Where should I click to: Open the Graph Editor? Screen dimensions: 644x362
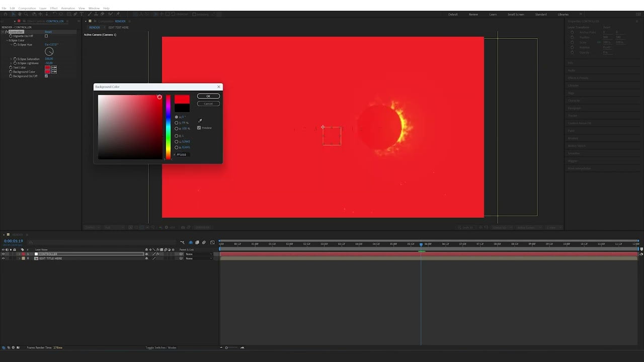[x=212, y=242]
